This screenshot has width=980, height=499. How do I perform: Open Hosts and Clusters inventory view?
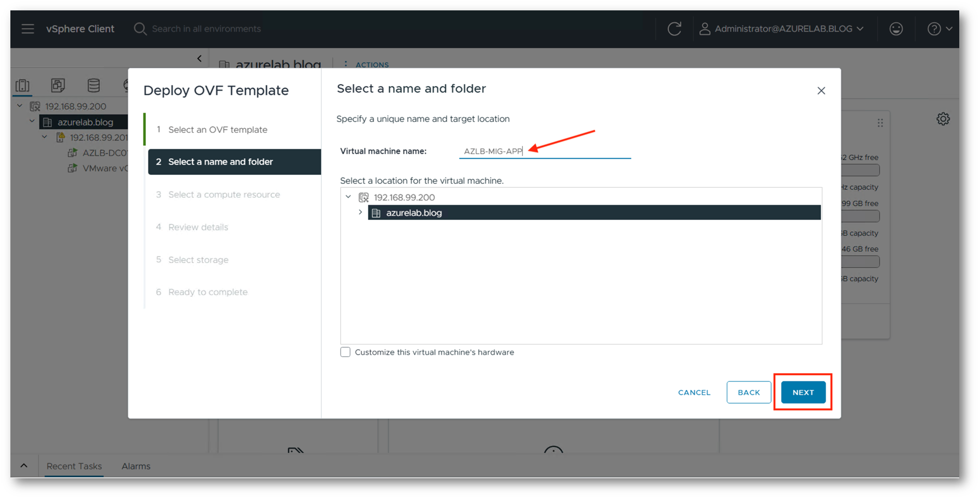(x=22, y=85)
